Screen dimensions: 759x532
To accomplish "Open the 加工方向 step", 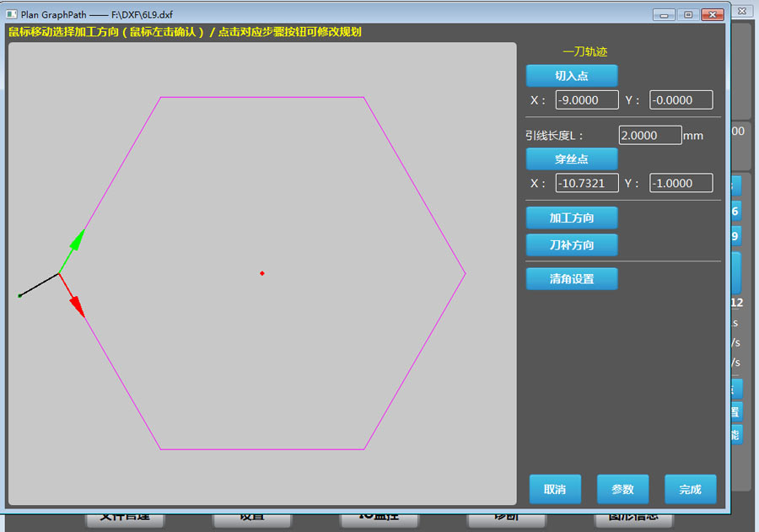I will [x=572, y=218].
